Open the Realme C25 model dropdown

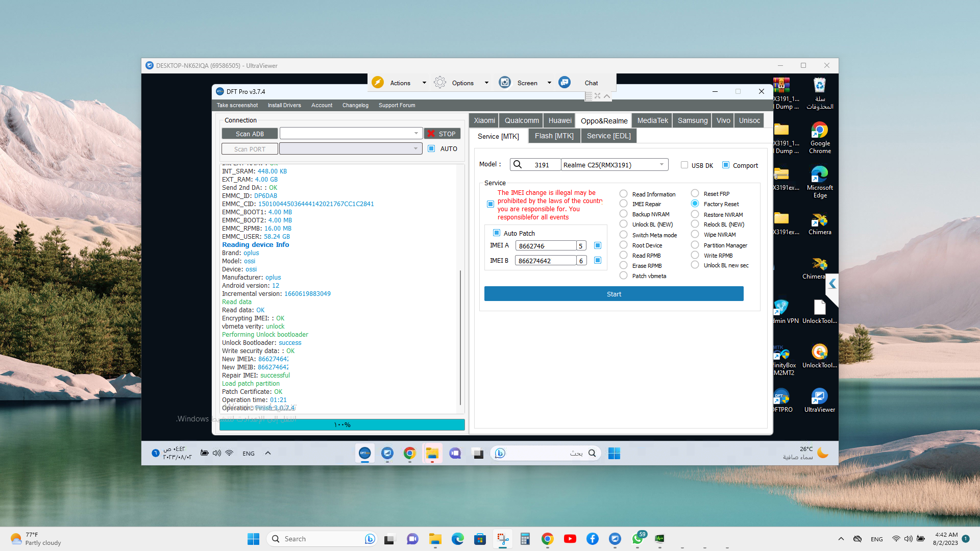(661, 164)
